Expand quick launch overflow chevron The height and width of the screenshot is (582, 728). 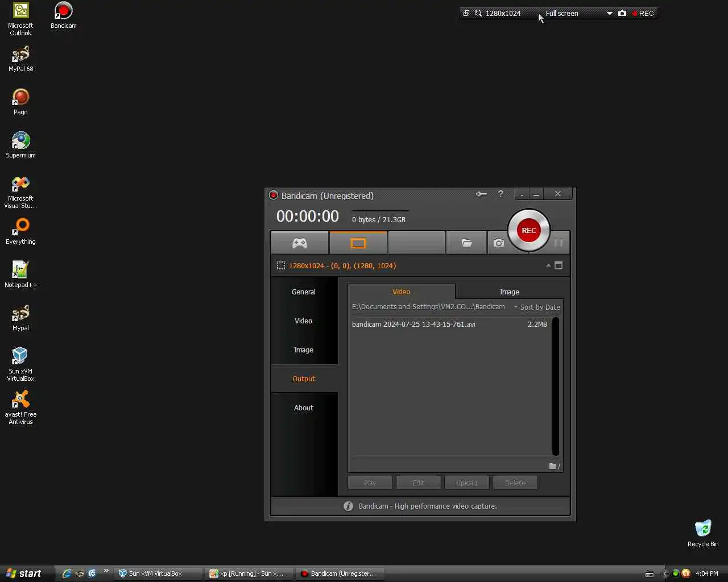pos(106,571)
